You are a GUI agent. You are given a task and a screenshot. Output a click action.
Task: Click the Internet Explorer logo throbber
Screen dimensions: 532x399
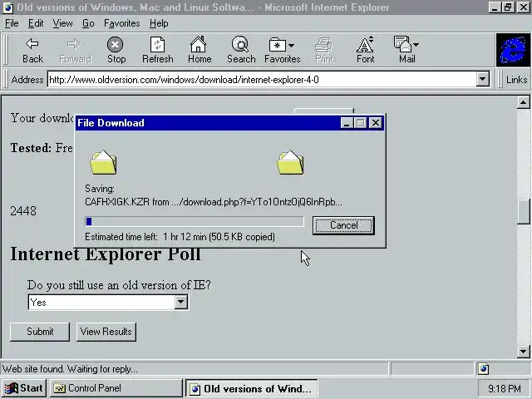click(x=513, y=50)
